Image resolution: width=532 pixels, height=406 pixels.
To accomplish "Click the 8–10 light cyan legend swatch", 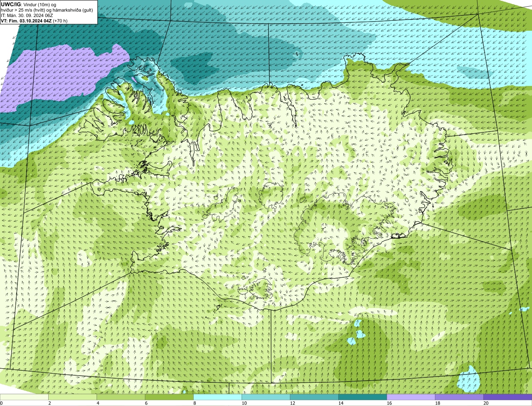I will coord(217,397).
